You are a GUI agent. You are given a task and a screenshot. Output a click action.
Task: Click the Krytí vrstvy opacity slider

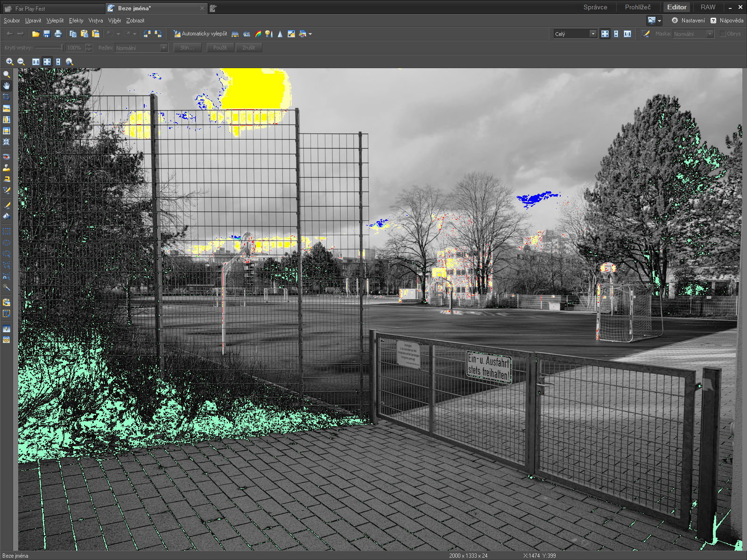coord(49,48)
